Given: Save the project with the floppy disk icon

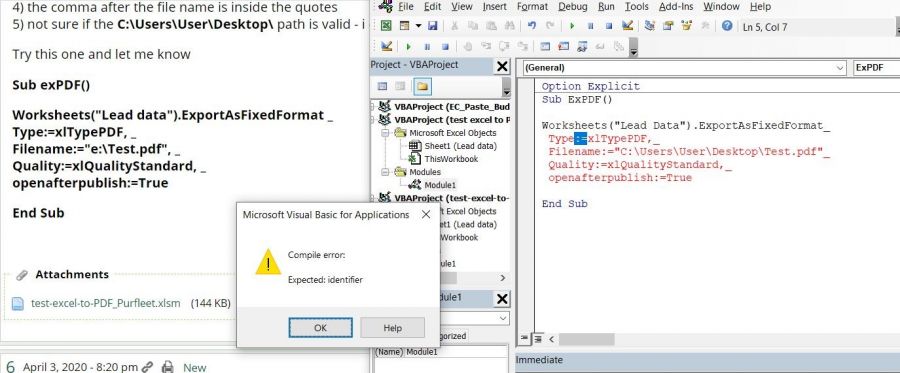Looking at the screenshot, I should pos(432,26).
